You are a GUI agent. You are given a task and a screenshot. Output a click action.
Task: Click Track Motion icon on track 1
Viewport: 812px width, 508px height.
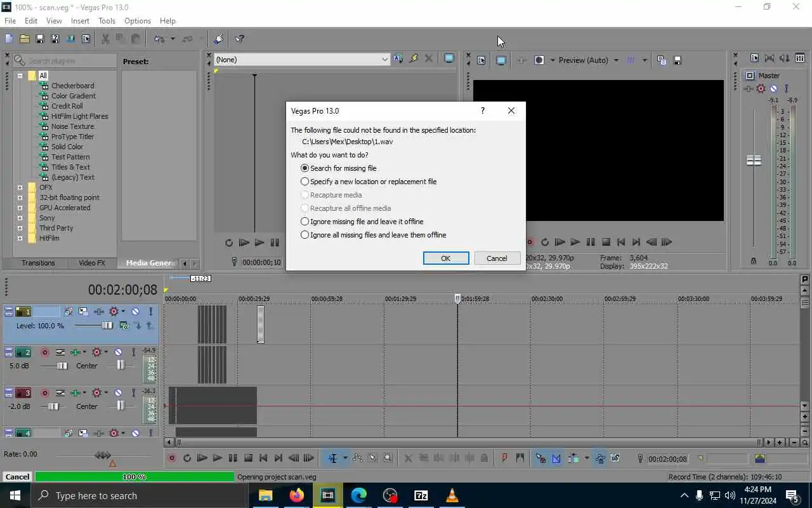tap(83, 312)
